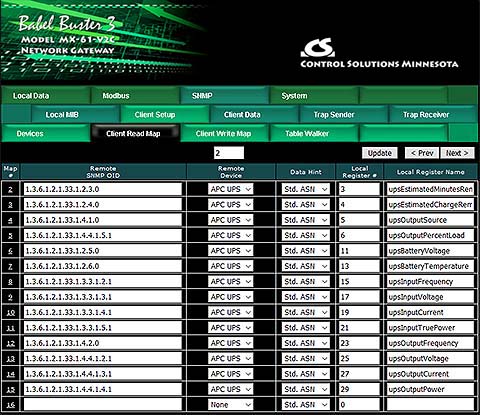Viewport: 480px width, 415px height.
Task: Open the Client Data tab
Action: (x=254, y=115)
